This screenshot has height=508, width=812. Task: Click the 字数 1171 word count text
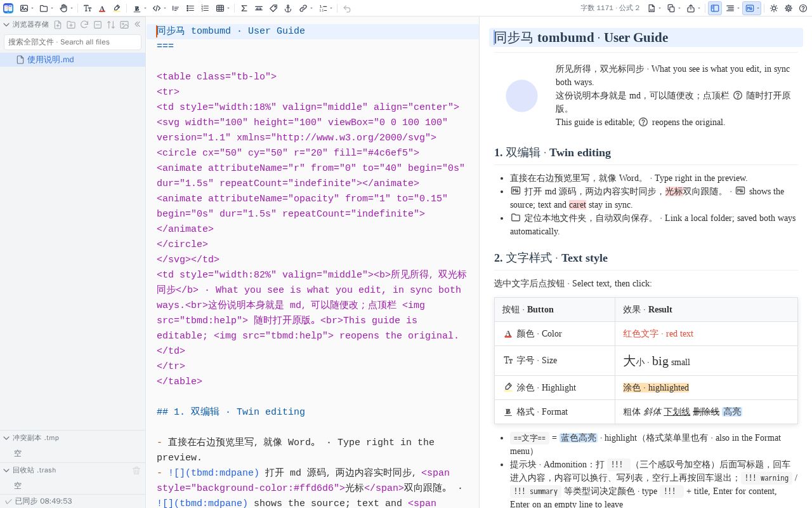[596, 8]
